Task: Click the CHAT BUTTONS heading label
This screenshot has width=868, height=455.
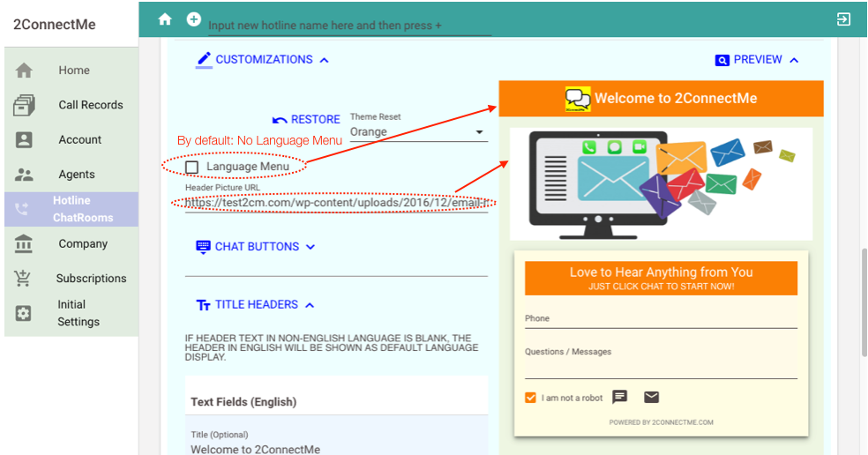Action: [x=257, y=247]
